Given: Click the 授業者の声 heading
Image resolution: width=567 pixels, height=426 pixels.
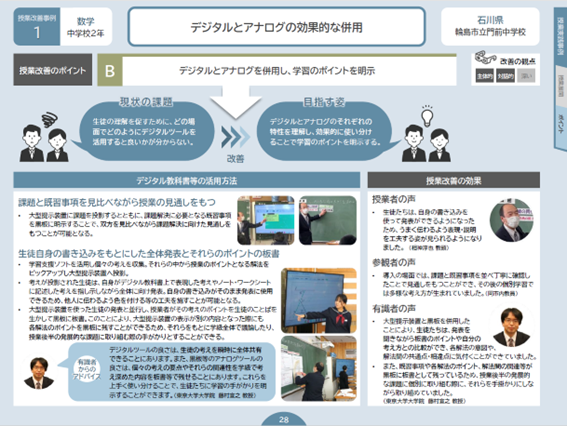Looking at the screenshot, I should tap(394, 199).
